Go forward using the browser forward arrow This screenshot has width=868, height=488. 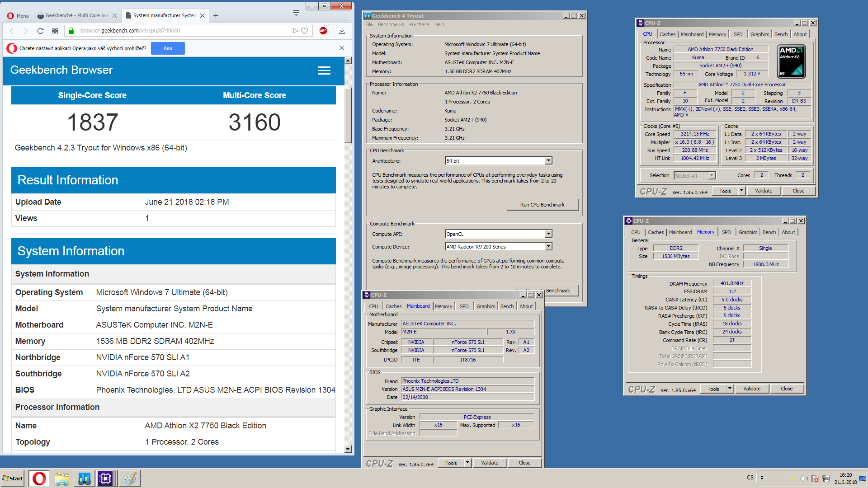point(26,31)
